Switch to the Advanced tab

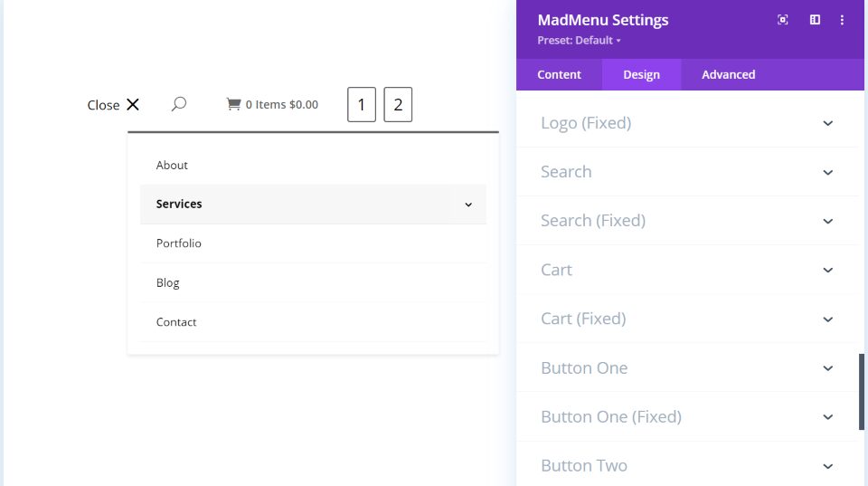tap(729, 75)
